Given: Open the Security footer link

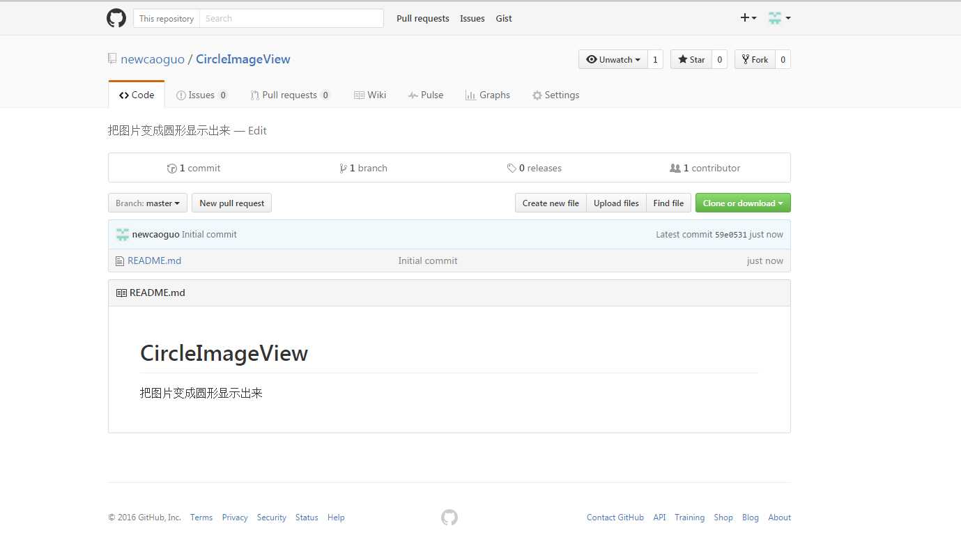Looking at the screenshot, I should [x=271, y=518].
